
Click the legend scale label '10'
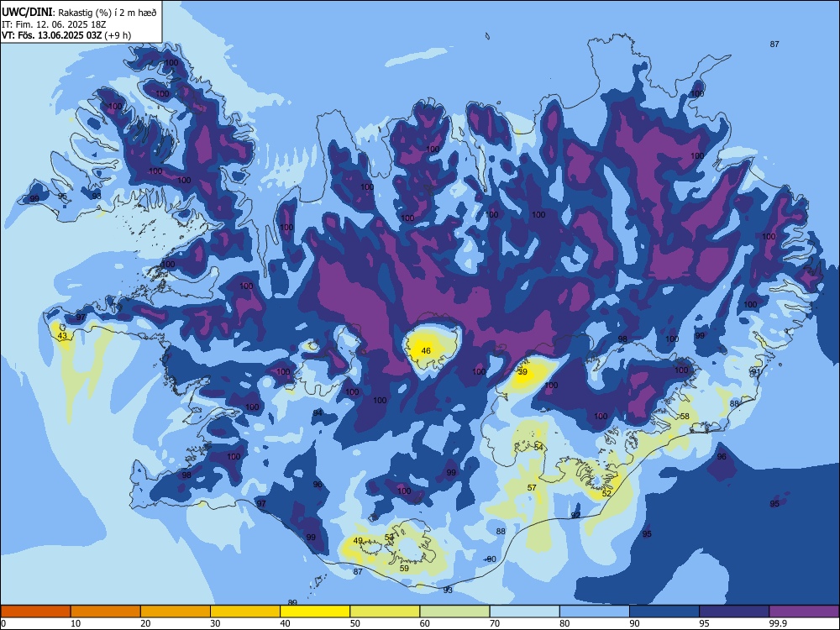(76, 623)
